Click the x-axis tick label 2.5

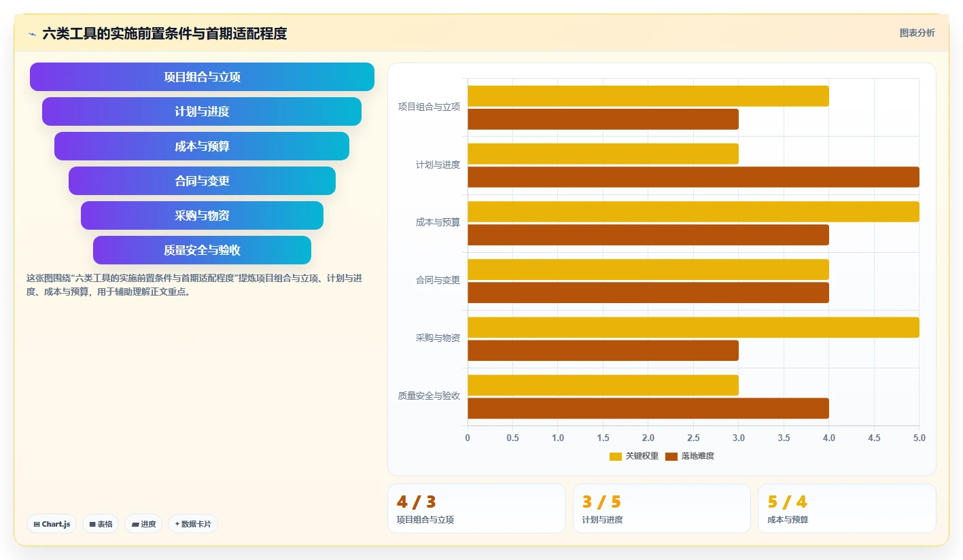tap(693, 438)
